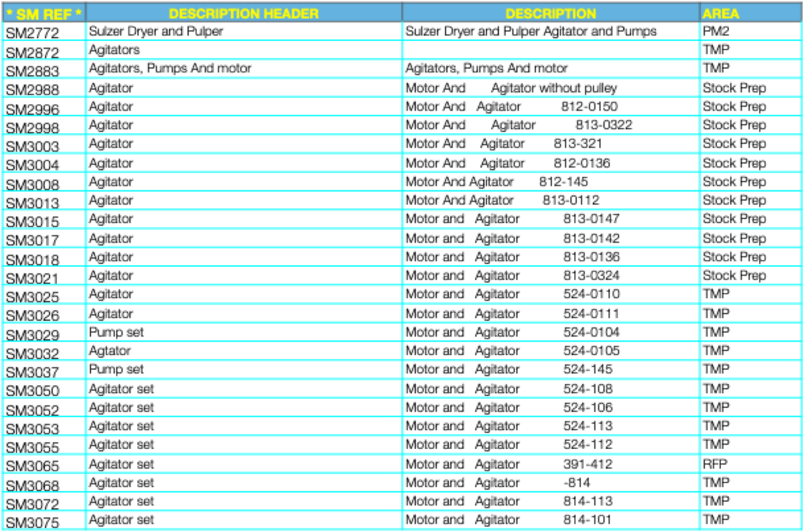Select the SM3026 reference cell

coord(44,314)
